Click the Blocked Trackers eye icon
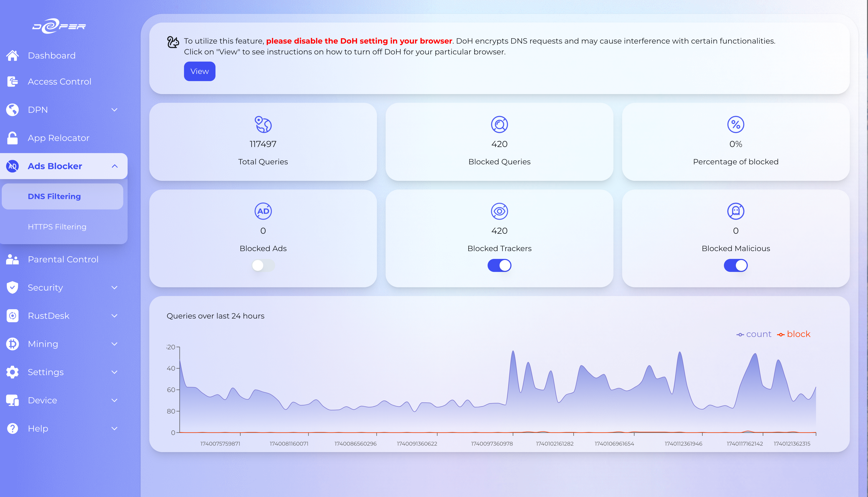This screenshot has height=497, width=868. click(499, 211)
